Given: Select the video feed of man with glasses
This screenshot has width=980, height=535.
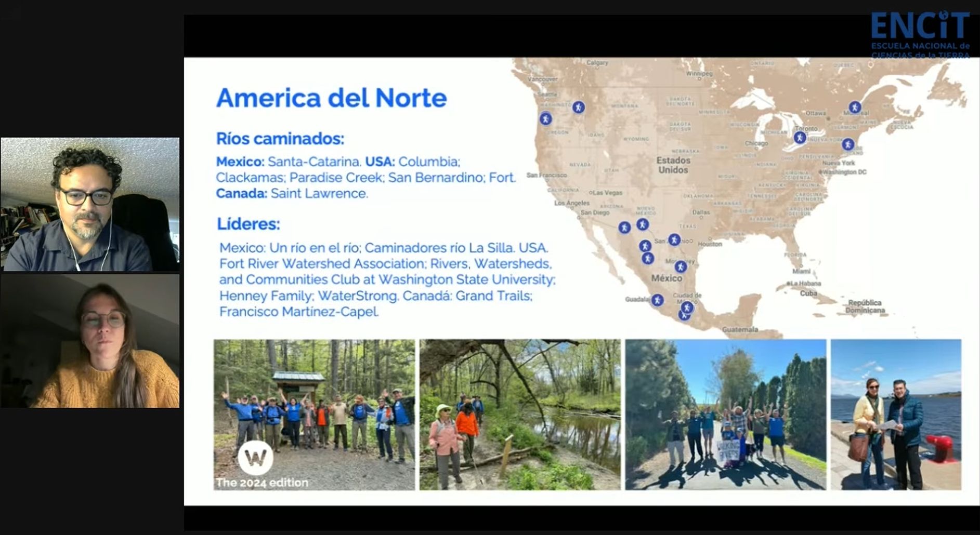Looking at the screenshot, I should click(90, 204).
